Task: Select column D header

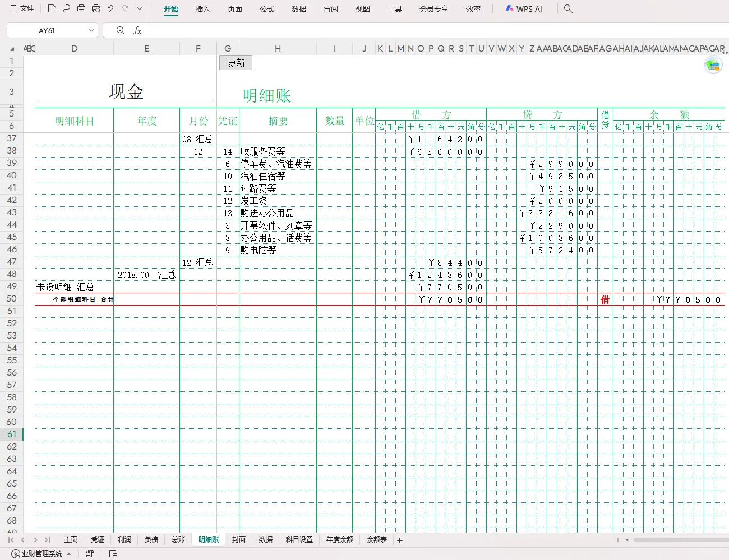Action: [x=74, y=49]
